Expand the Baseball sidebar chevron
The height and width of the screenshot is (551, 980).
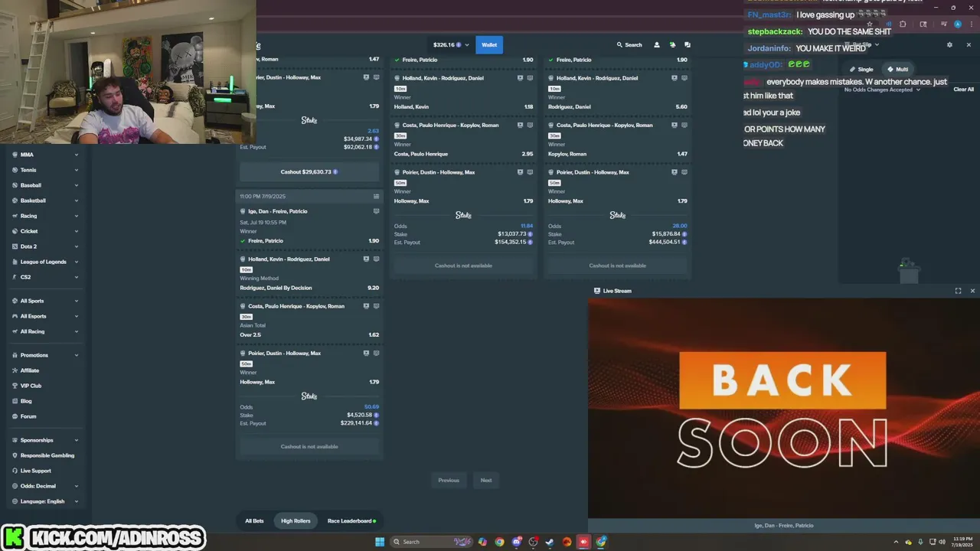pos(77,185)
